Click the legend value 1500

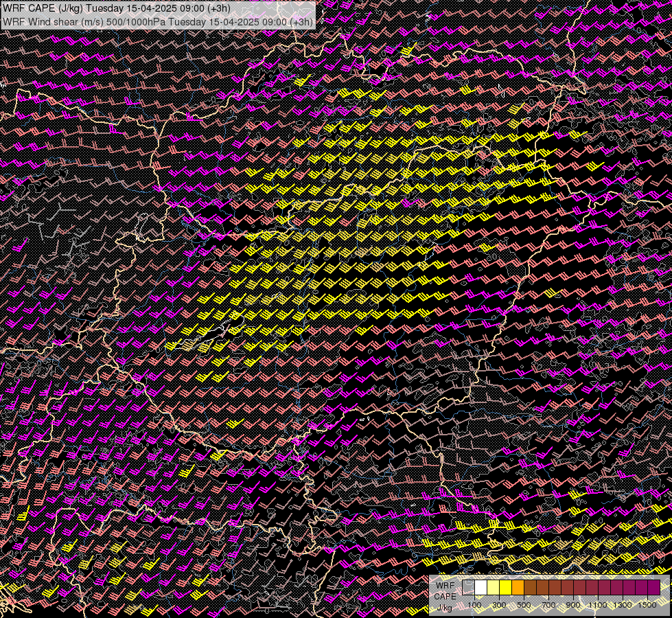click(x=647, y=605)
